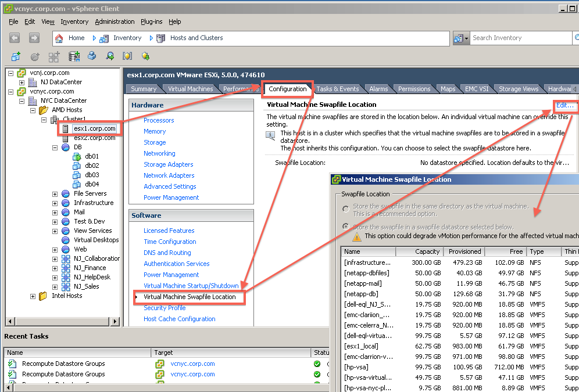Image resolution: width=579 pixels, height=392 pixels.
Task: Expand the Infrastructure resource pool
Action: pyautogui.click(x=55, y=203)
